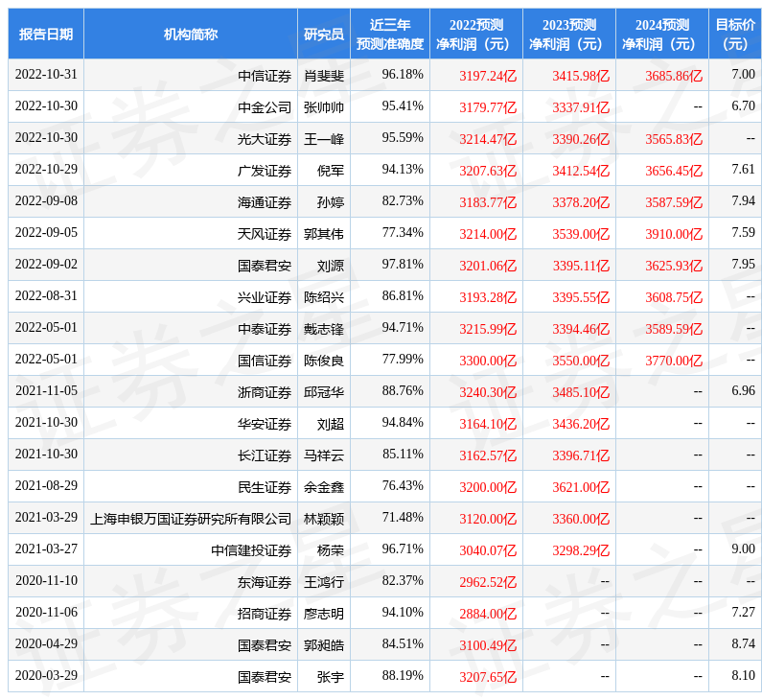Click the 3685.86亿 2024 forecast value

coord(674,76)
